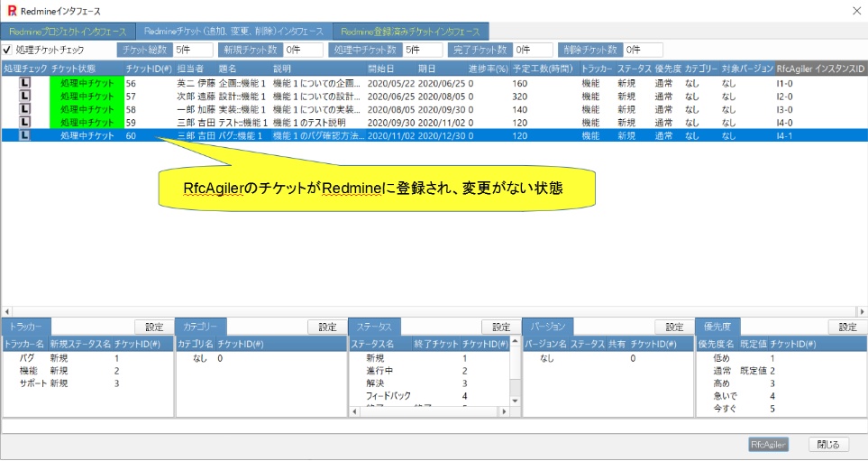The height and width of the screenshot is (461, 868).
Task: Select 急いで row in priority list
Action: [x=781, y=396]
